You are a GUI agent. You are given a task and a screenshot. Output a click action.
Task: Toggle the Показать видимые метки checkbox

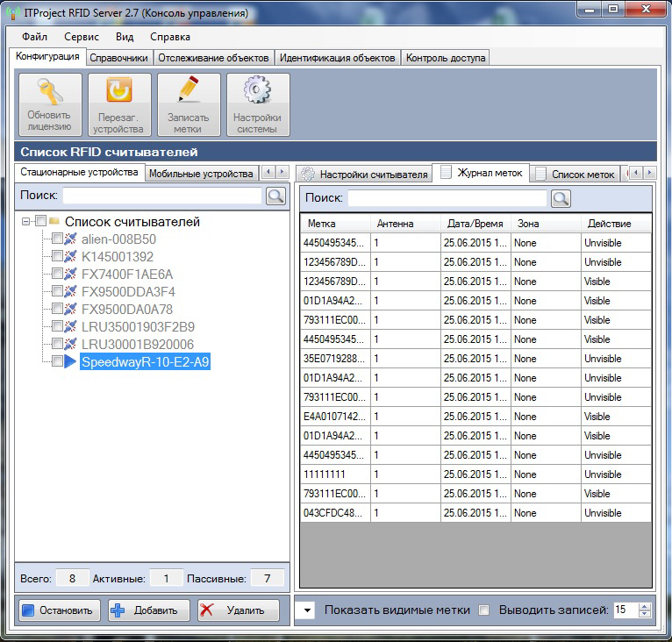pyautogui.click(x=483, y=610)
